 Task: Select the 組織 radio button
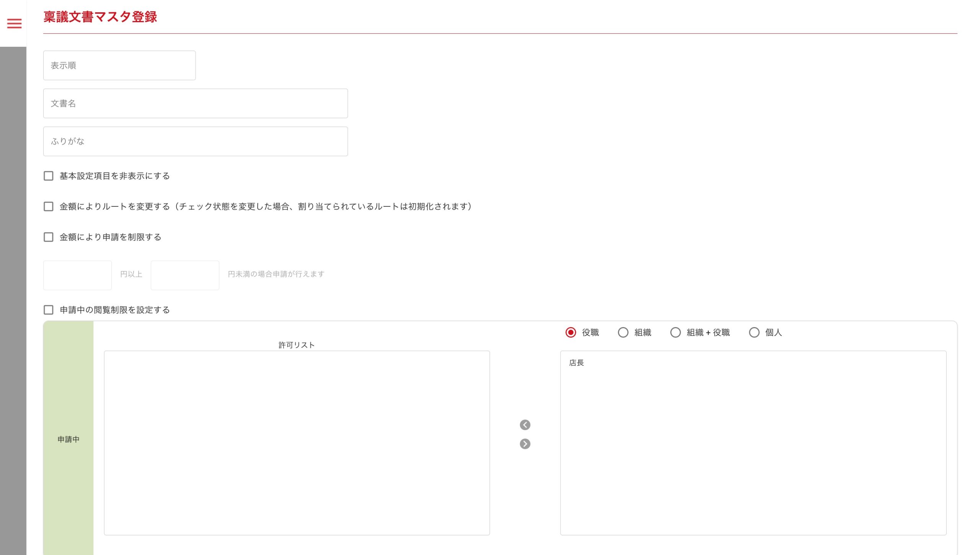pos(623,332)
